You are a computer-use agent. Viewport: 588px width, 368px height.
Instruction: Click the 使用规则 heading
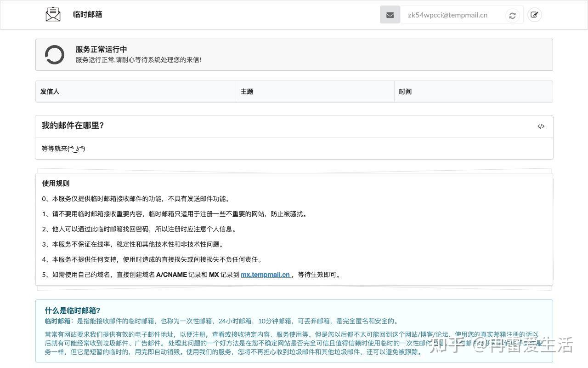56,183
